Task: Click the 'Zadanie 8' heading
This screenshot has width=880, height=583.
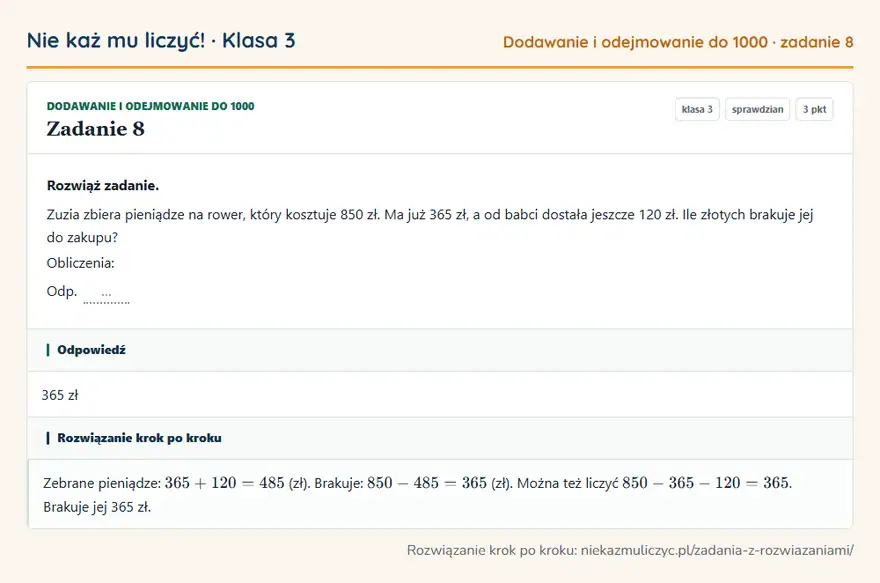Action: pyautogui.click(x=95, y=129)
